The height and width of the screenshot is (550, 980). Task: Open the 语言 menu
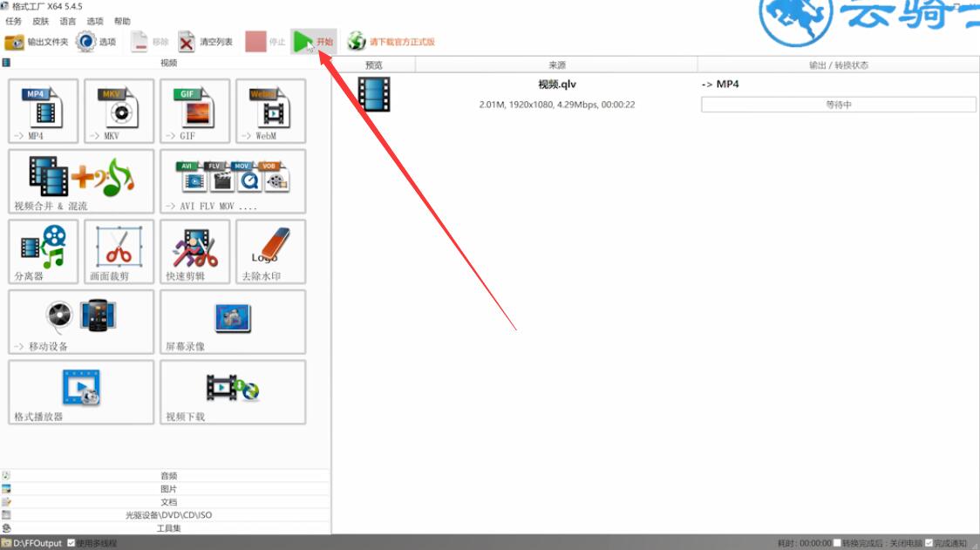[x=67, y=21]
